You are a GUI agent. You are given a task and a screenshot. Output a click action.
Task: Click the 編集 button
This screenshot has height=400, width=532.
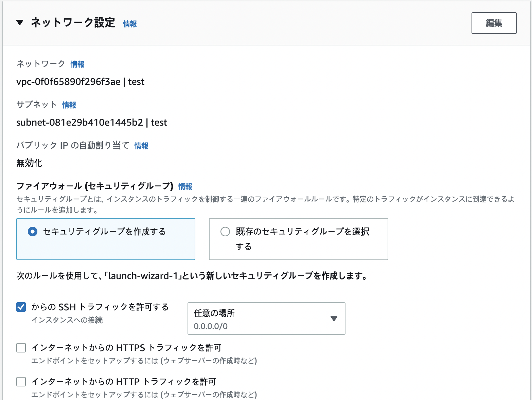pos(494,23)
